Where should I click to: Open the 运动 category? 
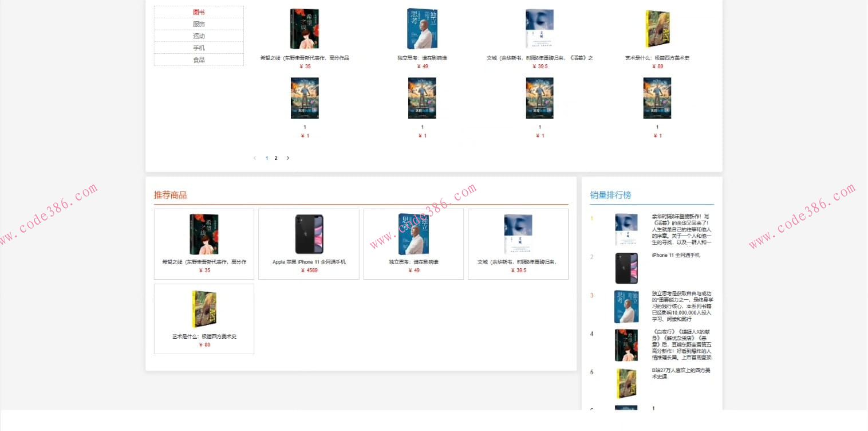[x=199, y=36]
